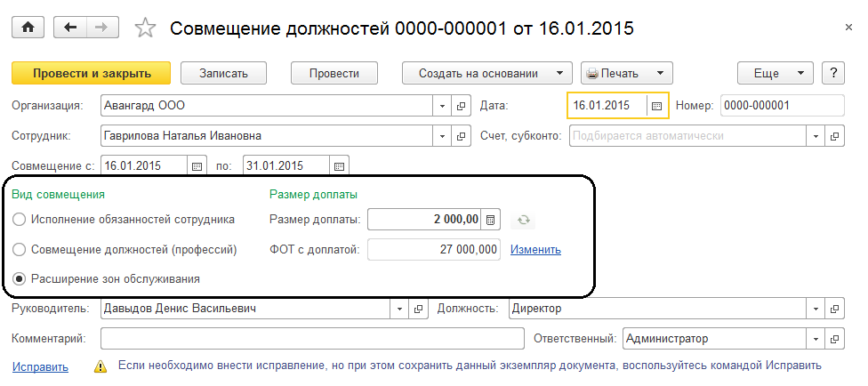This screenshot has height=386, width=868.
Task: Click the refresh icon beside Размер доплаты
Action: click(524, 219)
